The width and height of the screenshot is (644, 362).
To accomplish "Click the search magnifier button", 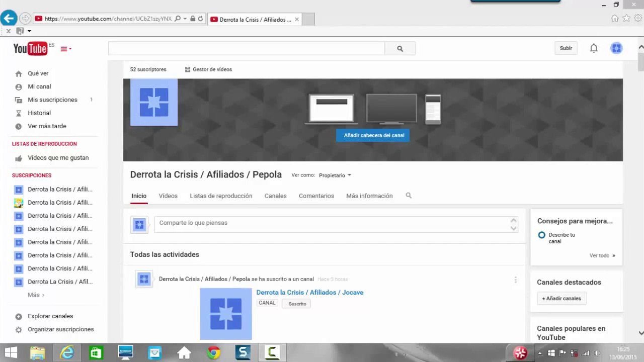I will tap(400, 48).
